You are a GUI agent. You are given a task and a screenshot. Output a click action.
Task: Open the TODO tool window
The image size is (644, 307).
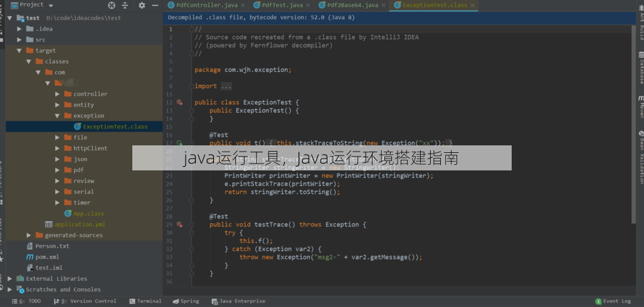pyautogui.click(x=26, y=301)
